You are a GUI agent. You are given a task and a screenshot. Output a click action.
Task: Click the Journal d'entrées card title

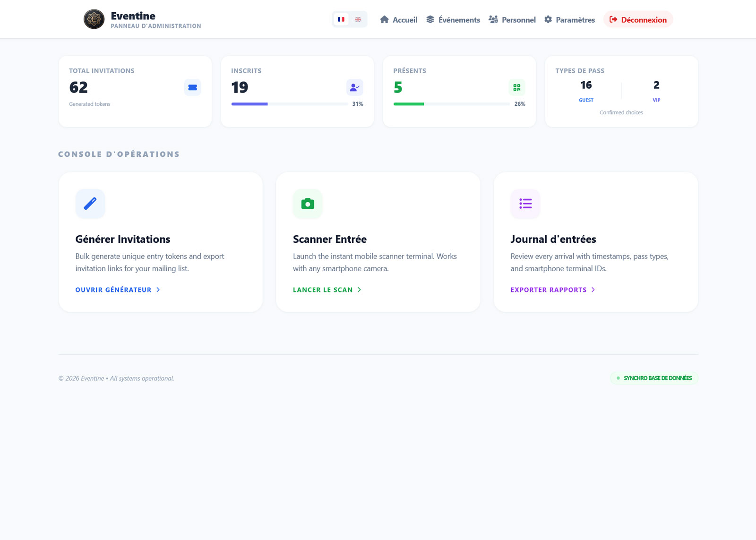[x=553, y=239]
